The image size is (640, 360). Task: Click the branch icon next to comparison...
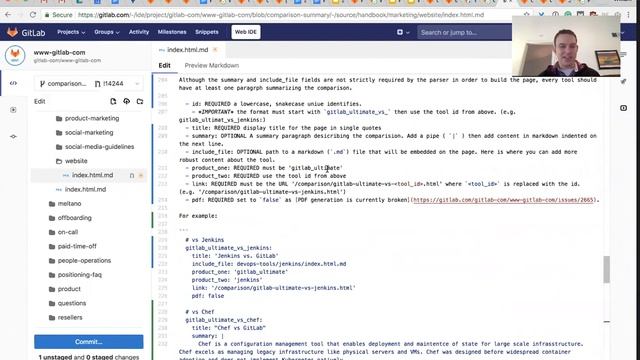42,84
